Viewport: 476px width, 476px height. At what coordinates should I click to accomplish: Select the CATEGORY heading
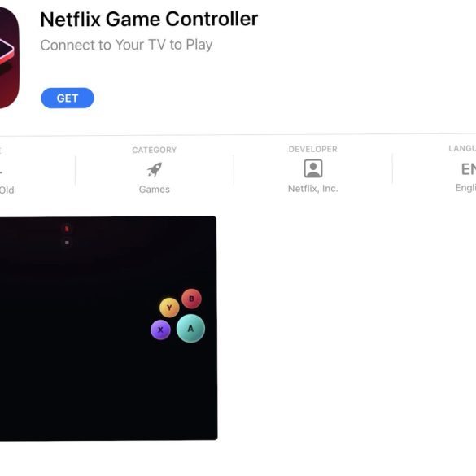click(x=155, y=150)
